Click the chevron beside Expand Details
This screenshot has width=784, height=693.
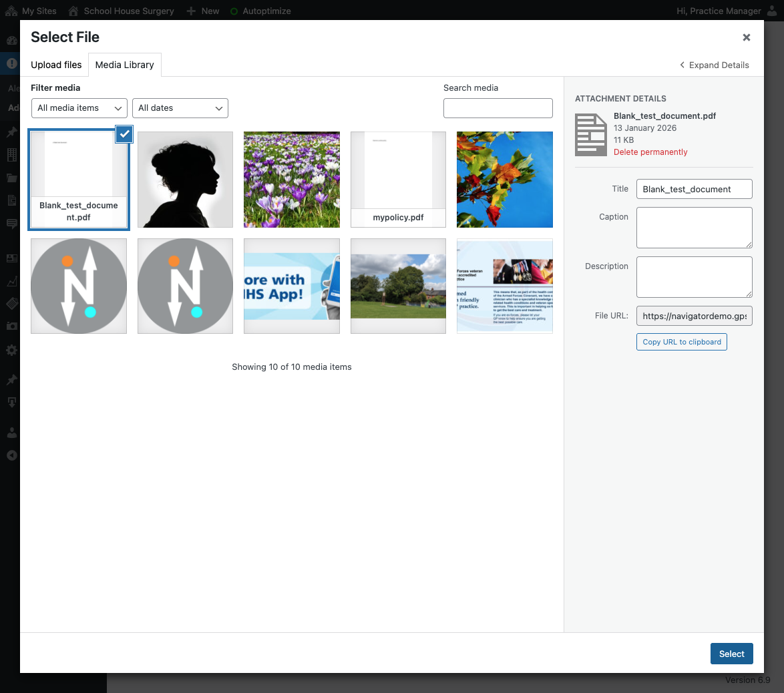point(682,65)
